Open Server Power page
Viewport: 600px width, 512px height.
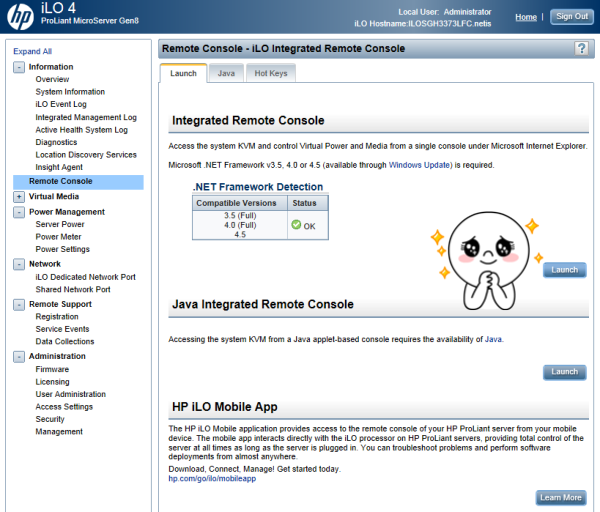[60, 224]
